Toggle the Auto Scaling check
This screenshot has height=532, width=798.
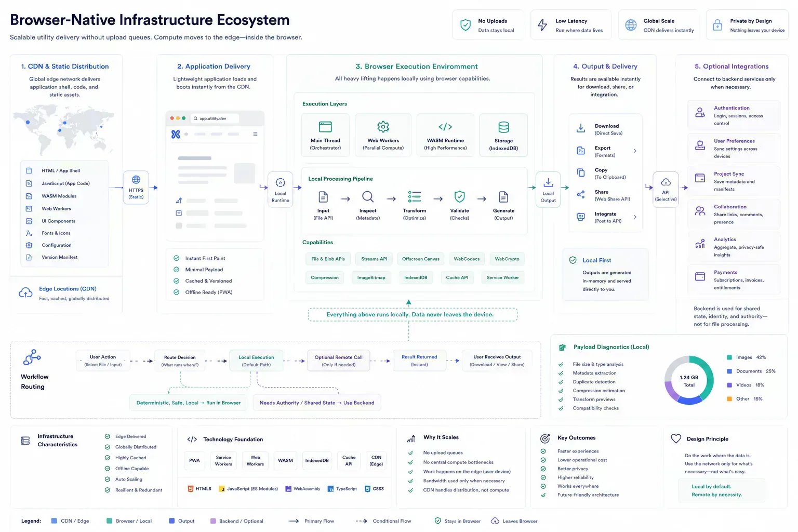click(x=108, y=480)
